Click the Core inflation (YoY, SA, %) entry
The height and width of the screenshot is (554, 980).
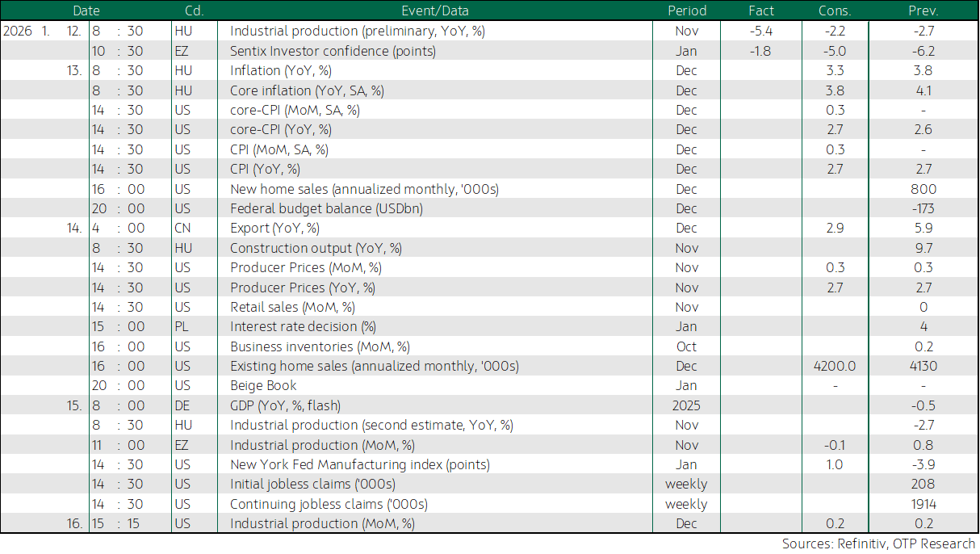[x=307, y=90]
